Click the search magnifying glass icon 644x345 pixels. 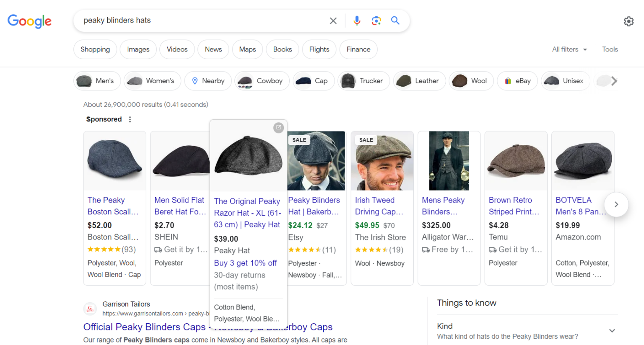[395, 20]
